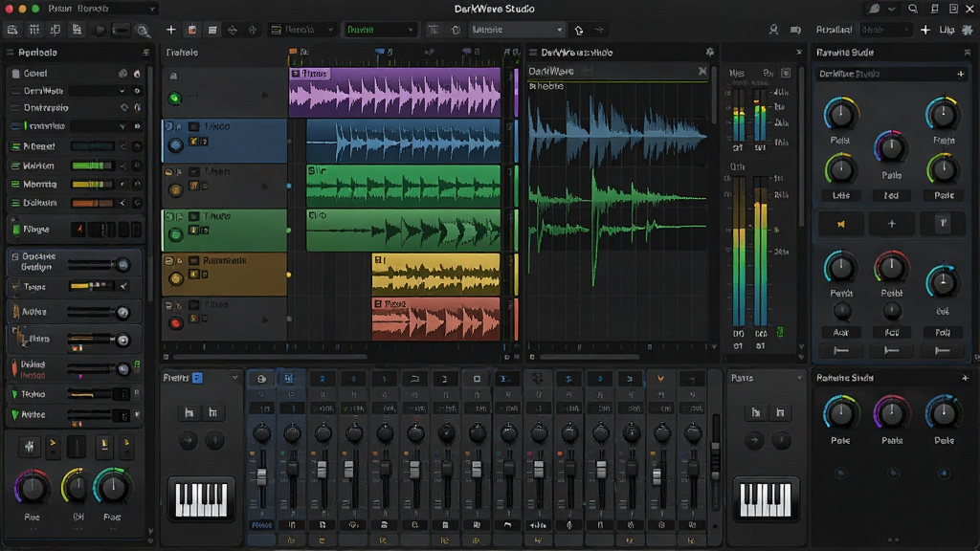Open the toolbar dropdown with the list icon

pos(301,30)
